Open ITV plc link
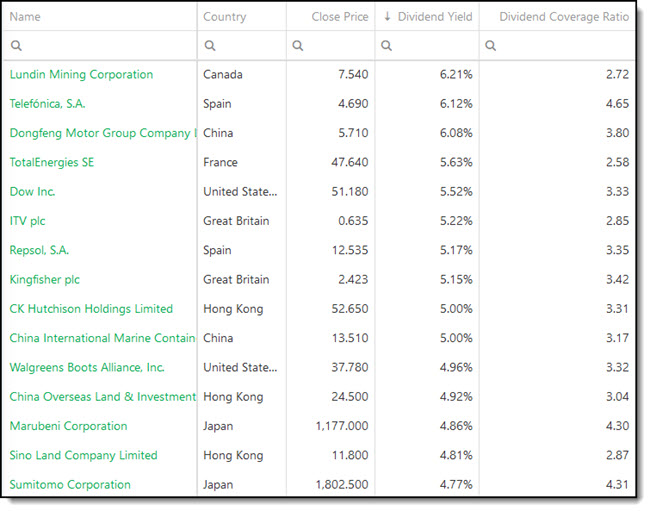The width and height of the screenshot is (650, 511). [x=27, y=221]
